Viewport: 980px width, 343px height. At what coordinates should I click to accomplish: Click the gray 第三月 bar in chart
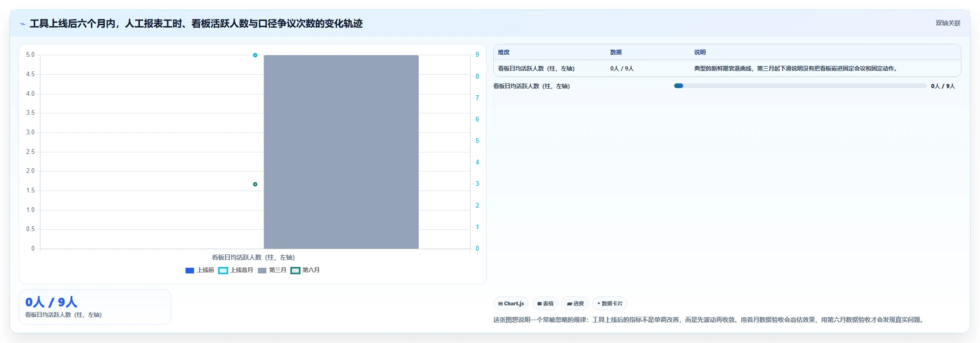pos(341,152)
